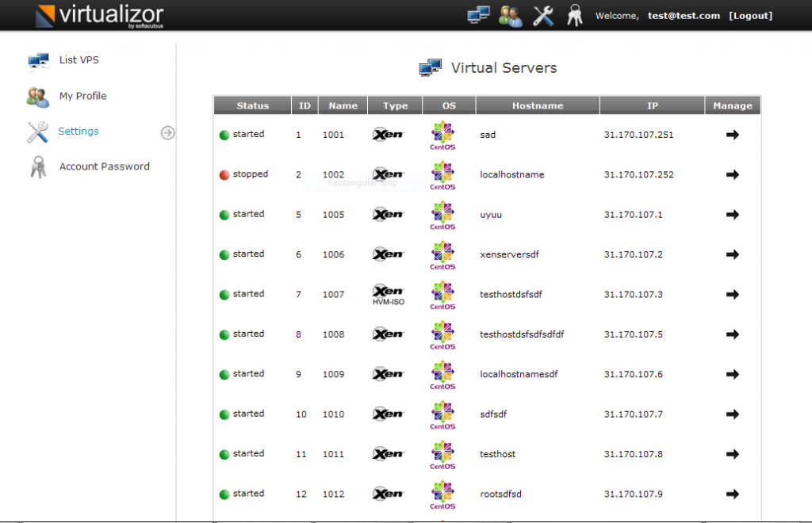
Task: Click the CentOS icon for server sad
Action: tap(442, 134)
